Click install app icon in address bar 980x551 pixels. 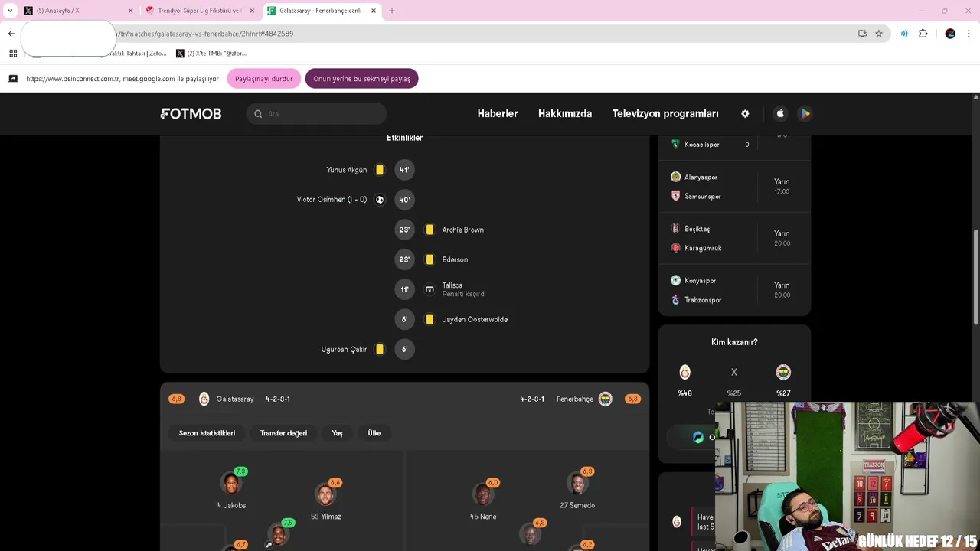(x=862, y=34)
